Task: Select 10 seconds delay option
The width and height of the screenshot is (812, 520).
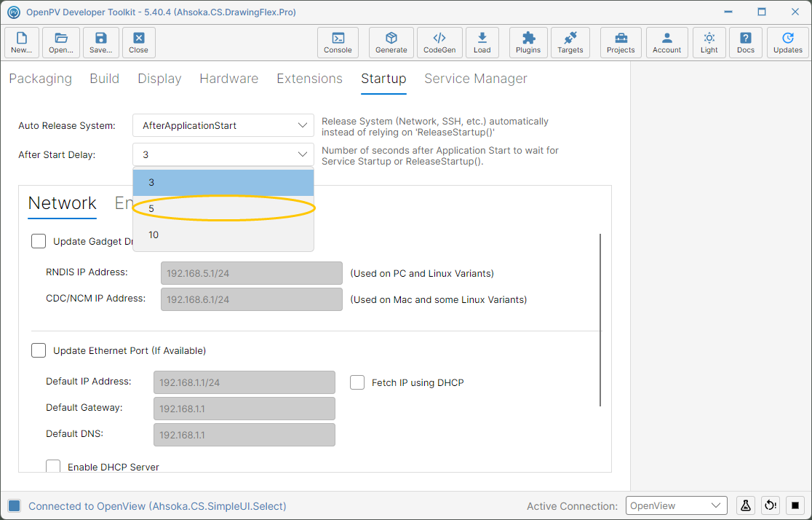Action: point(223,235)
